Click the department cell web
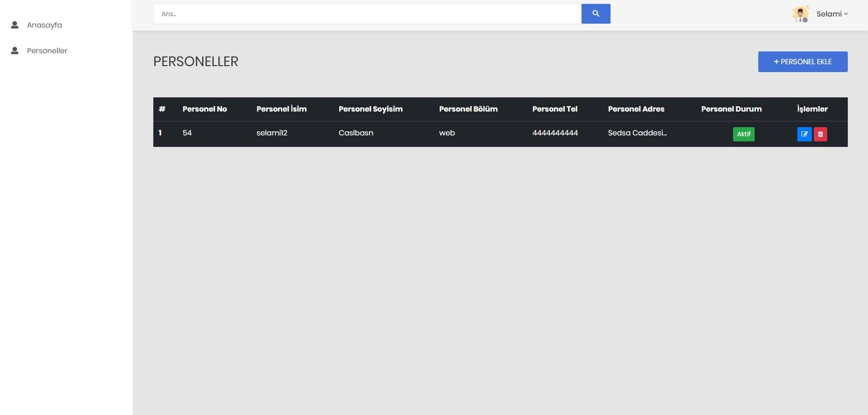The height and width of the screenshot is (415, 868). 447,133
